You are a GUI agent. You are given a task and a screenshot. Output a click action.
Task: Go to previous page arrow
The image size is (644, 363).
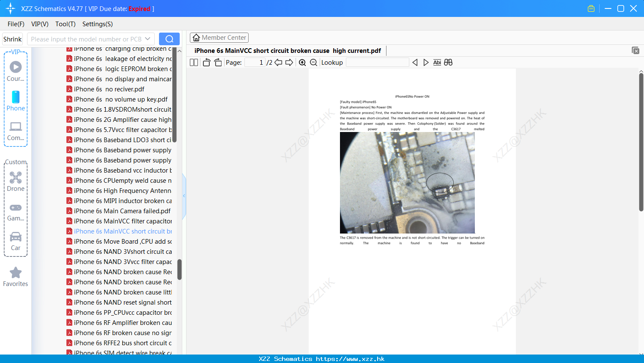tap(278, 63)
